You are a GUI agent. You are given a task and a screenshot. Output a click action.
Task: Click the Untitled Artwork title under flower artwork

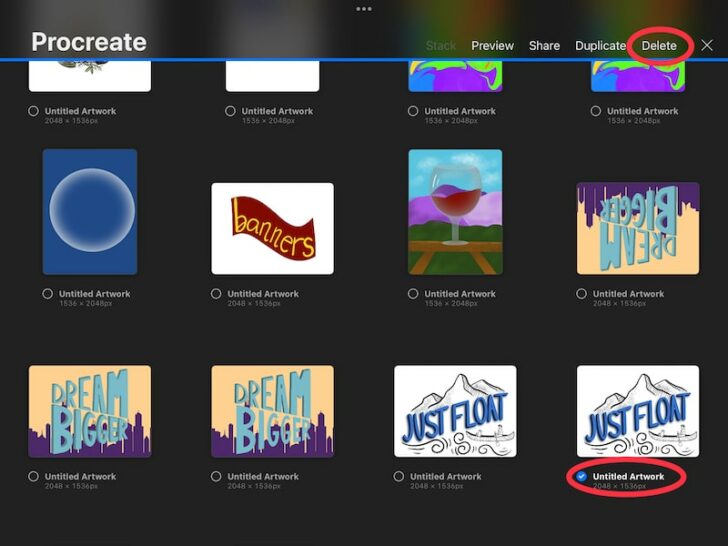tap(80, 111)
